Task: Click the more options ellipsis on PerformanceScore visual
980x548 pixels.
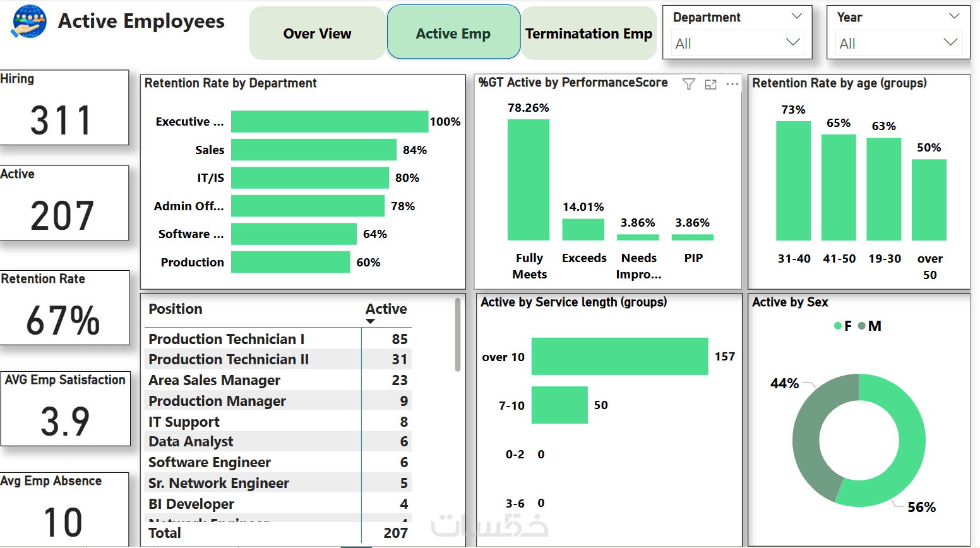Action: coord(731,83)
